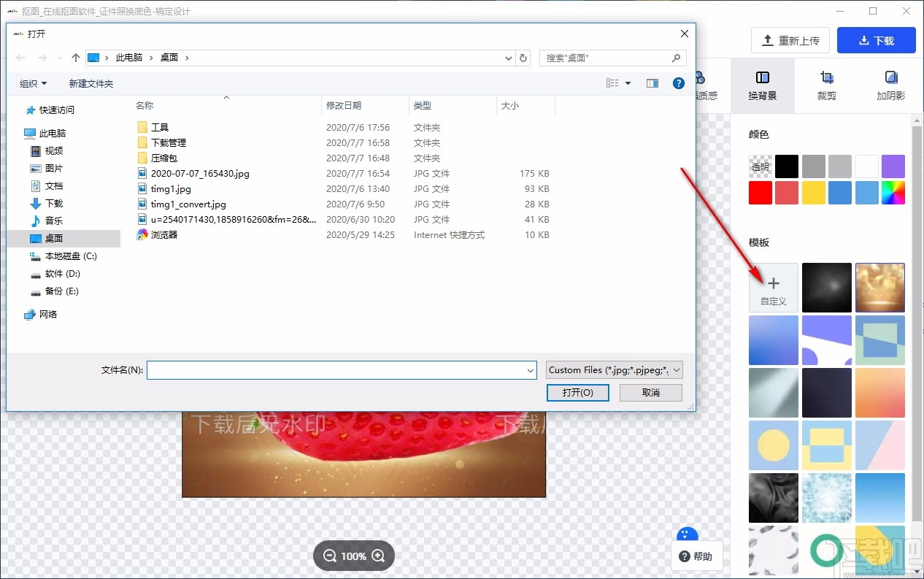Screen dimensions: 924x579
Task: Select the 工具 folder
Action: (x=160, y=127)
